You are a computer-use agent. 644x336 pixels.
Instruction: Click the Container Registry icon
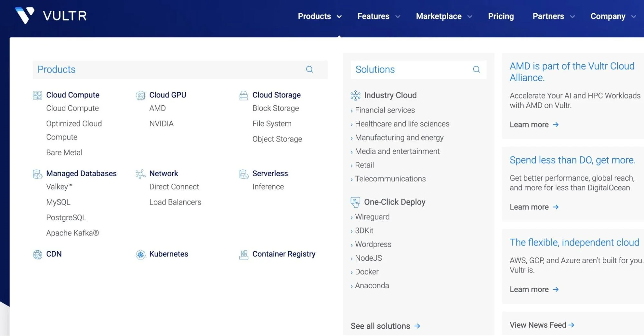click(244, 254)
